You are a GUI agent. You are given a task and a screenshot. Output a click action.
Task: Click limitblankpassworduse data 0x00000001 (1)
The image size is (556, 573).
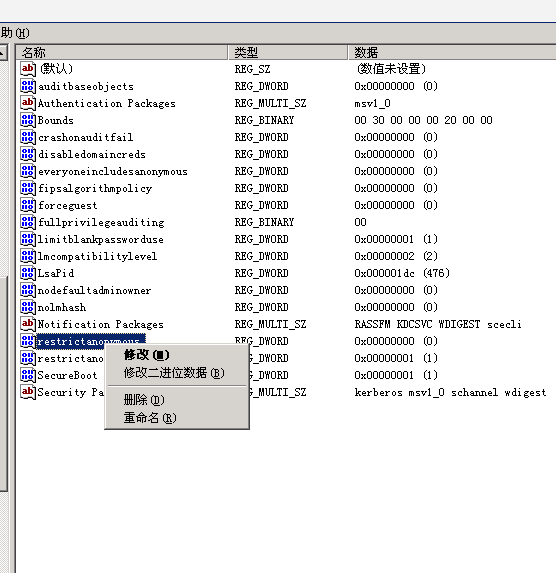point(396,239)
